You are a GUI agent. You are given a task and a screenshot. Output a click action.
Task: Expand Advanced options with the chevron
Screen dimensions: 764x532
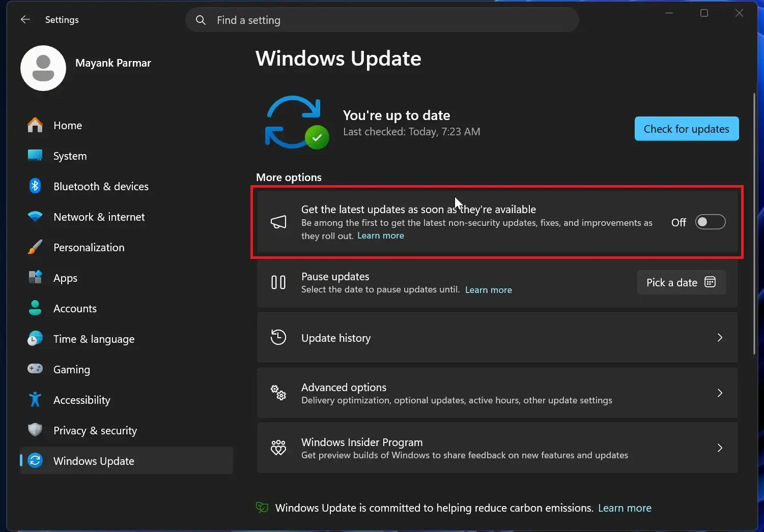click(720, 393)
